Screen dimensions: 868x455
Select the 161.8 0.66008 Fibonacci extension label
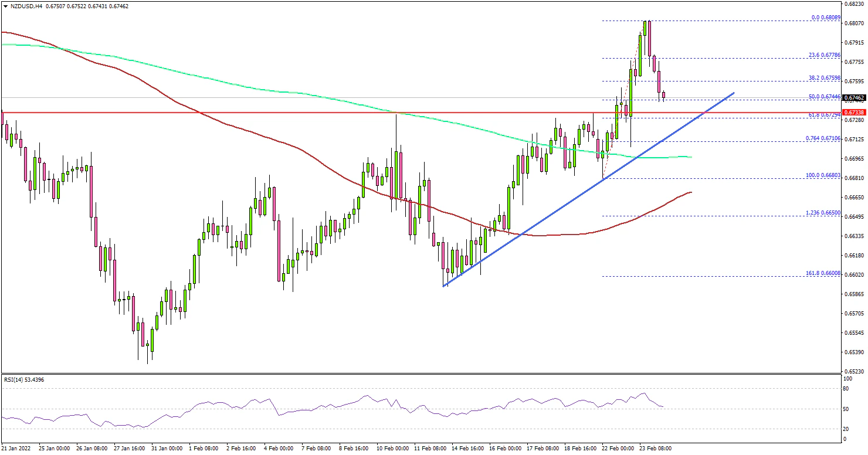823,273
